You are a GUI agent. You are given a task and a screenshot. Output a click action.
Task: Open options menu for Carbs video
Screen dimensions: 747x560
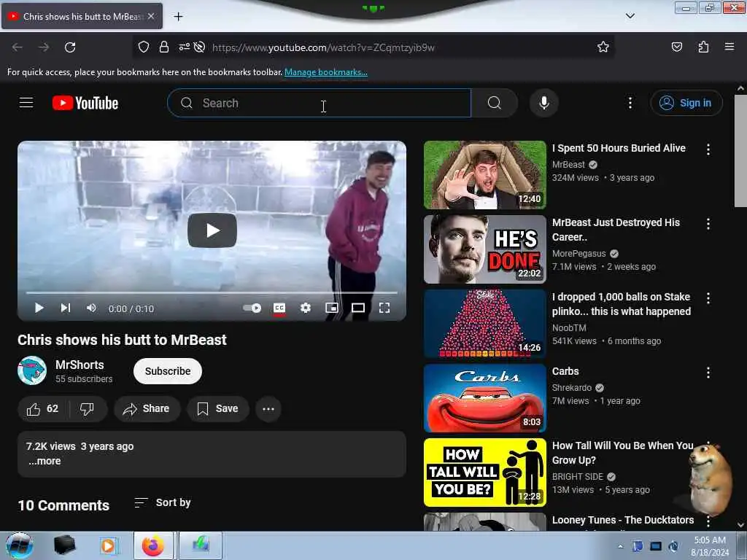point(708,373)
